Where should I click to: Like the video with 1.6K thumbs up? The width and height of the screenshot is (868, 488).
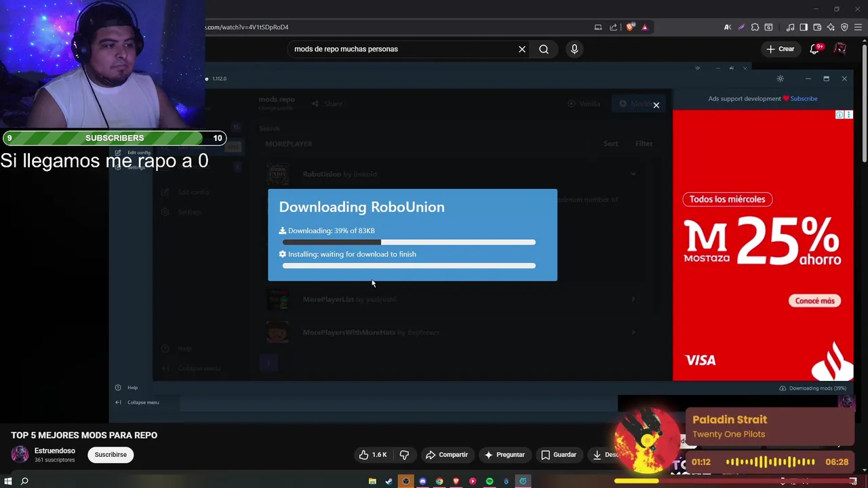tap(373, 455)
